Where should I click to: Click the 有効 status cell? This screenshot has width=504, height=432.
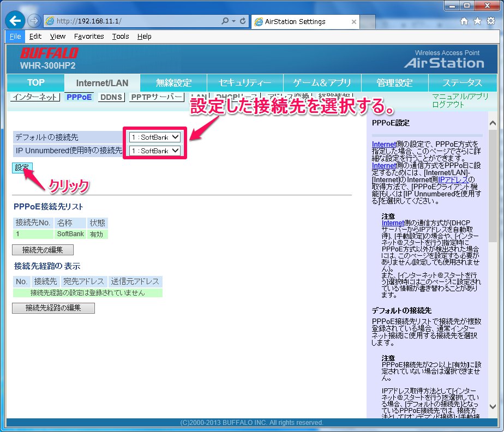[97, 234]
